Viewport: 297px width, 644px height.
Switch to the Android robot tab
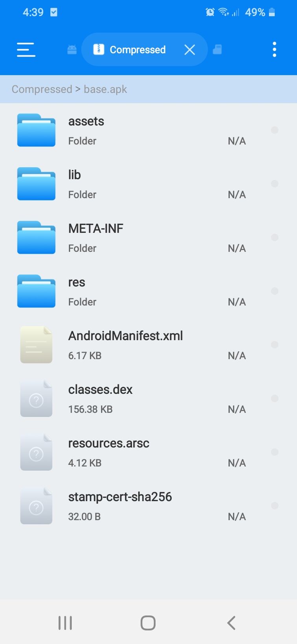(x=72, y=50)
